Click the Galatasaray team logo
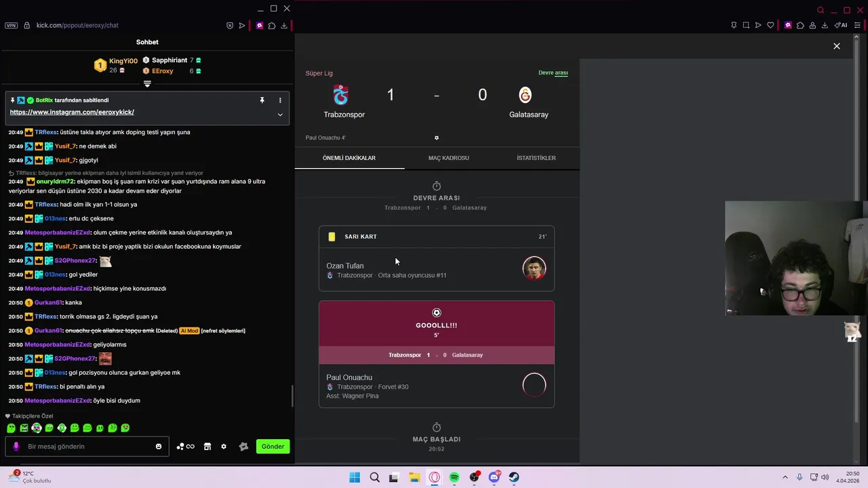Screen dimensions: 868x488 (525, 95)
